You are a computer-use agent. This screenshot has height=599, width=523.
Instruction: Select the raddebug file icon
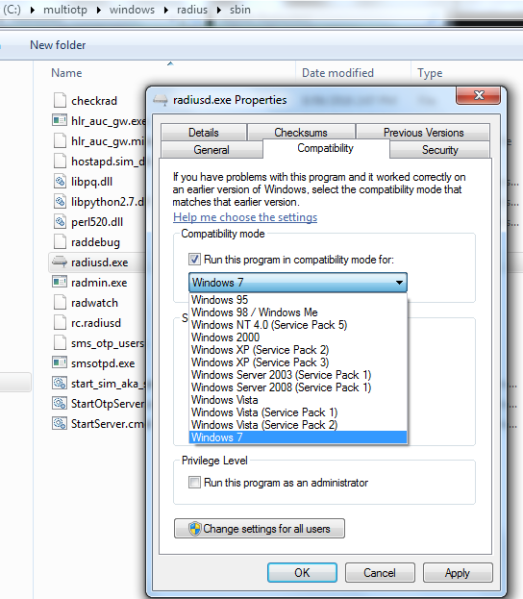point(60,241)
